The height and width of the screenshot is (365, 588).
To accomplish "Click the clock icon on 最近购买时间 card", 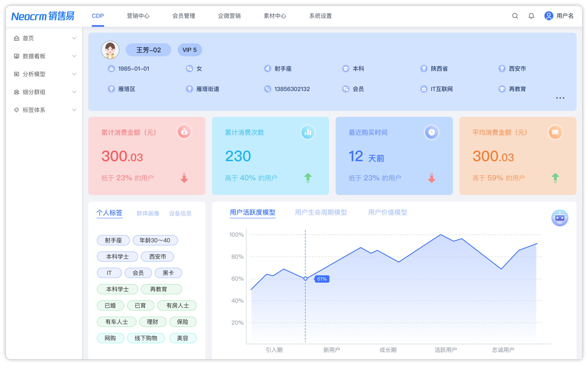I will point(432,132).
